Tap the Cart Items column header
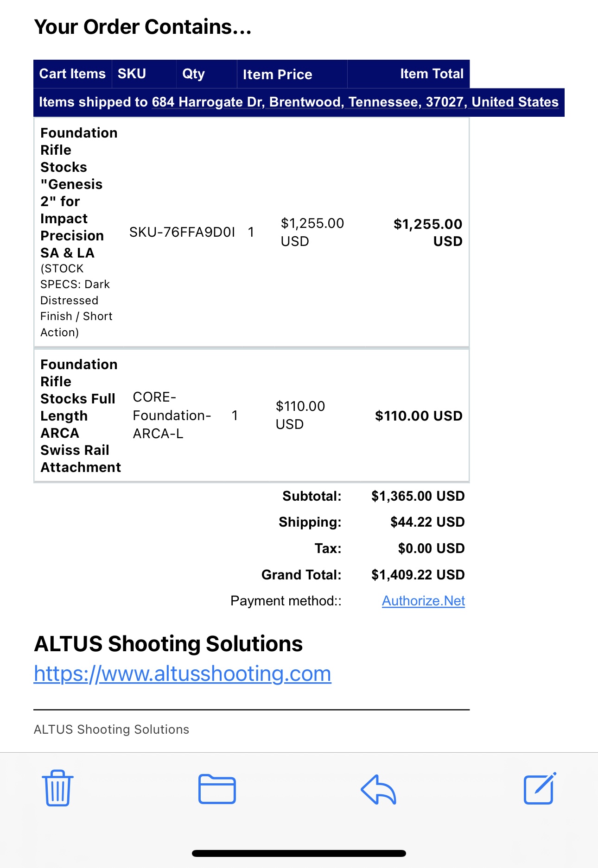 [72, 74]
